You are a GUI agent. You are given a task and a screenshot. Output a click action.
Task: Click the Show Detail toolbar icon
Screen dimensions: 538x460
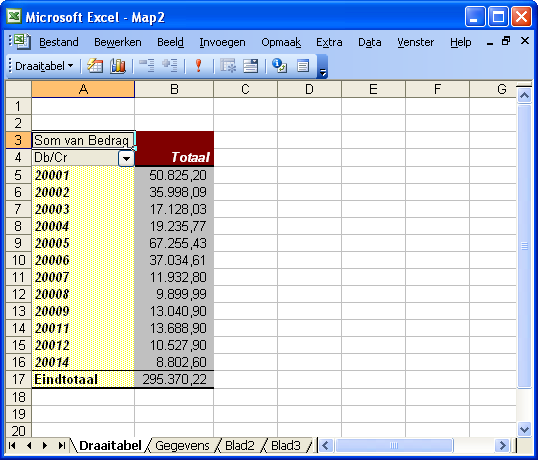pos(169,66)
